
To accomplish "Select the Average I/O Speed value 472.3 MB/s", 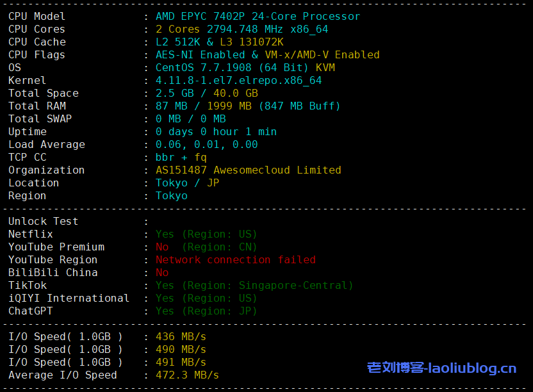I will tap(184, 375).
